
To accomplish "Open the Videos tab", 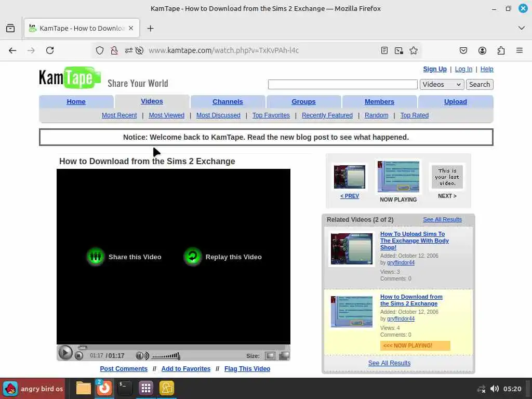I will point(152,101).
